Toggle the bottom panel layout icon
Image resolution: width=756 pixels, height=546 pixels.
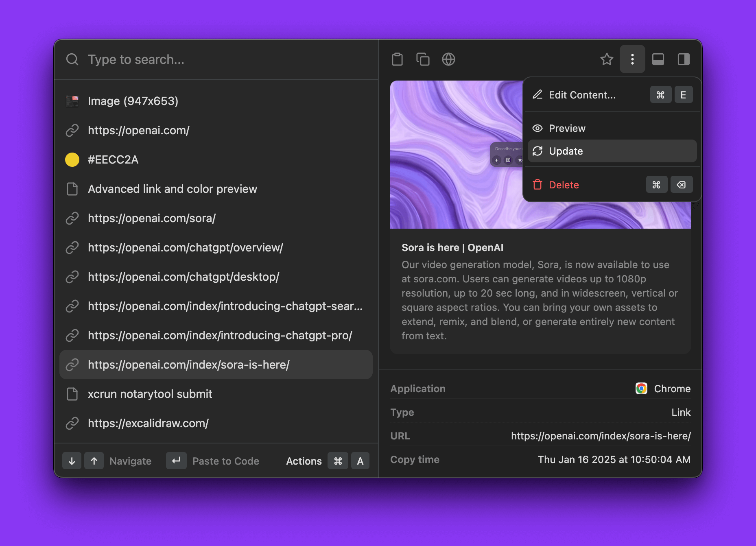[658, 59]
